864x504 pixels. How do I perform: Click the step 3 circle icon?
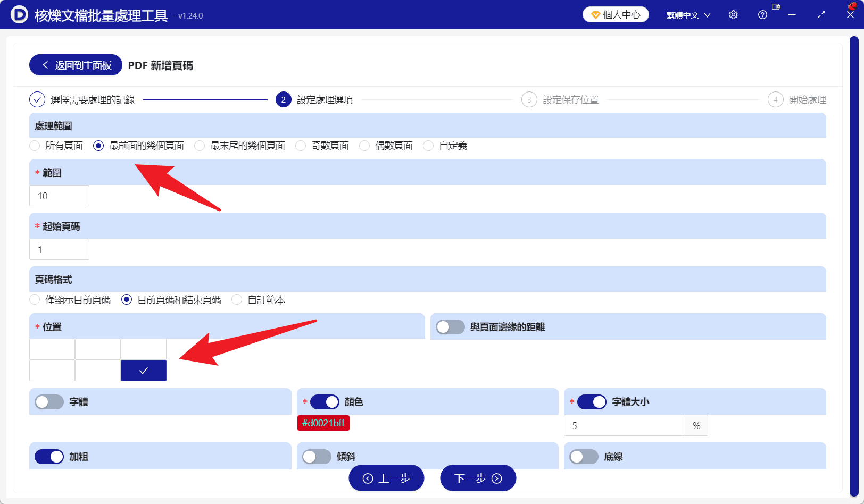click(529, 99)
